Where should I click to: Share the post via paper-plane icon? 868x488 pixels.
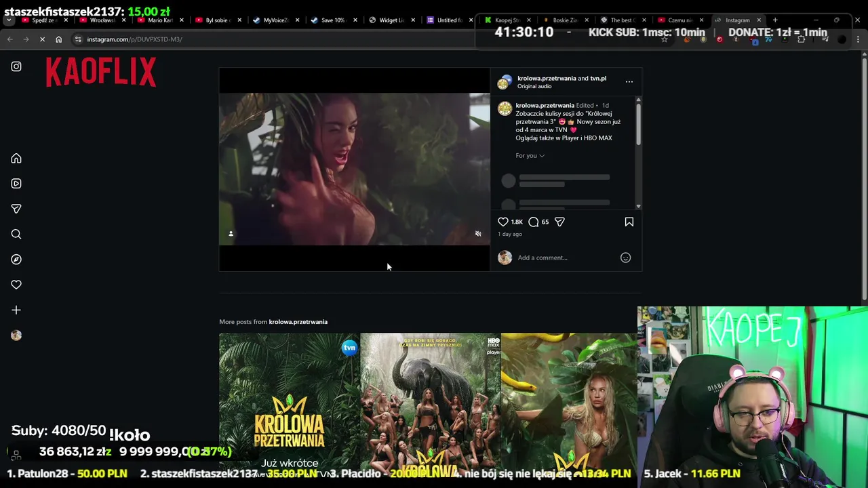559,222
